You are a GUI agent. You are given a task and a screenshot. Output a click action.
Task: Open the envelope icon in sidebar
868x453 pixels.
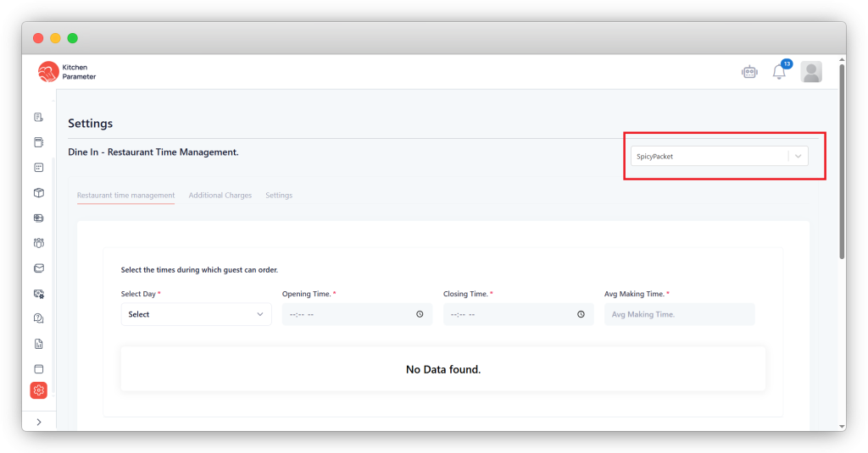click(x=38, y=268)
